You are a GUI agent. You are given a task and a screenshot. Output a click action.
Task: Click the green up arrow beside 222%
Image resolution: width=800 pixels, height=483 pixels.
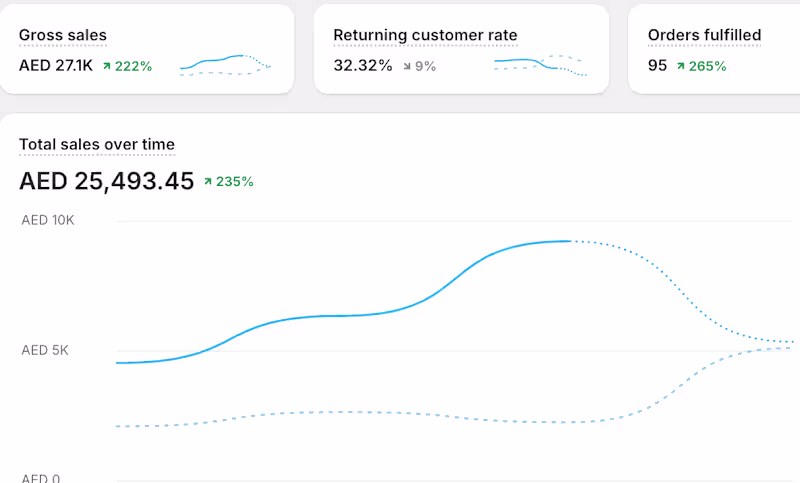[x=106, y=67]
